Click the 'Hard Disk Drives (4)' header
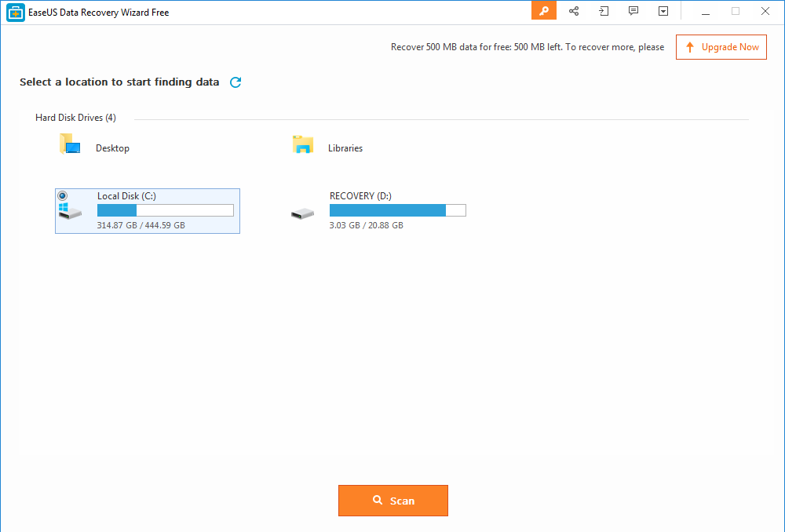 75,118
